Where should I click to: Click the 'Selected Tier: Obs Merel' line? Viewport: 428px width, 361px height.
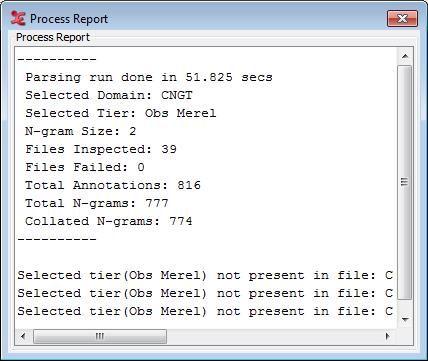pyautogui.click(x=121, y=113)
